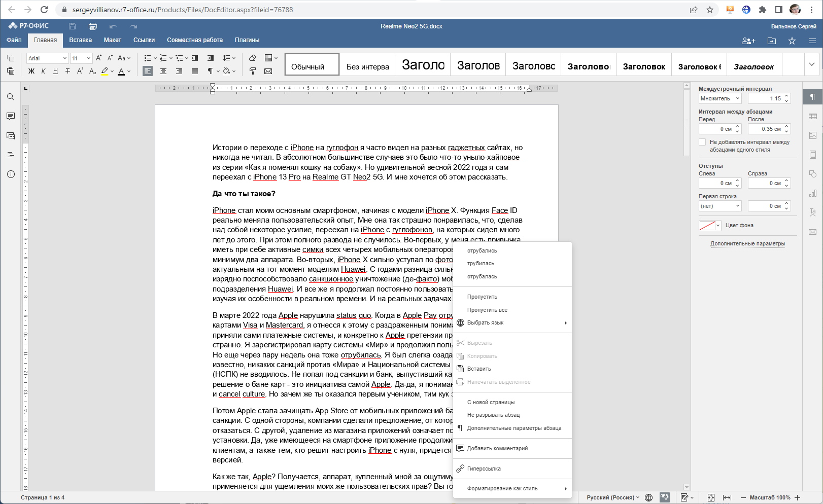Decrease paragraph indent
The width and height of the screenshot is (823, 504).
[195, 58]
